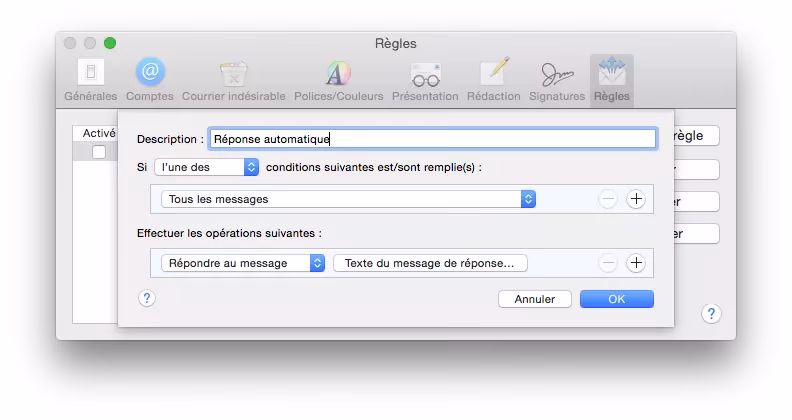Add a condition with the plus button

[636, 199]
